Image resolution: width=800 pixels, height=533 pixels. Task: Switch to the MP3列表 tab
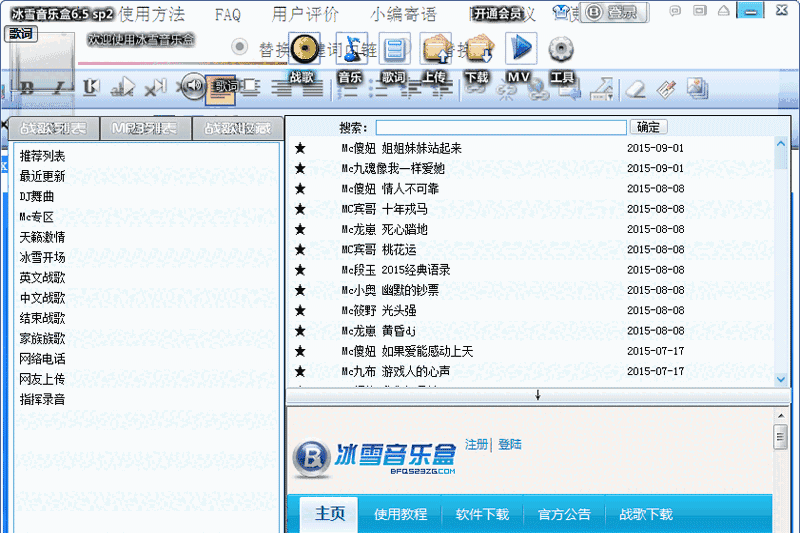tap(145, 128)
